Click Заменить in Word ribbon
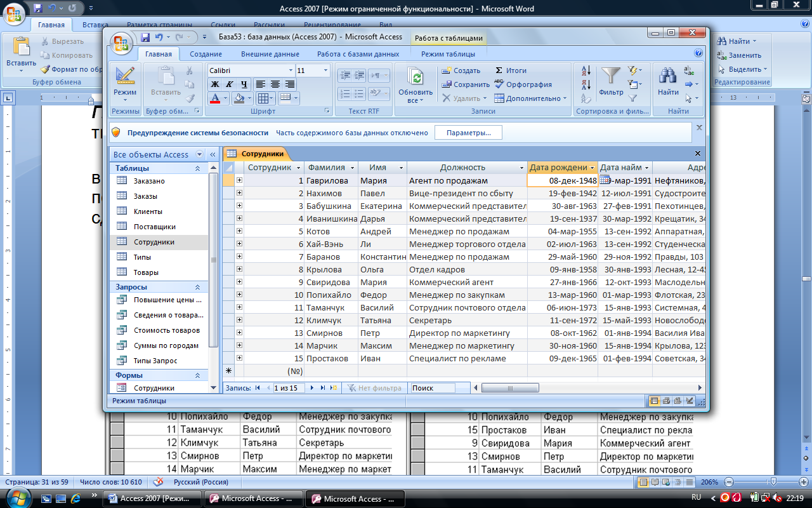This screenshot has width=812, height=508. click(x=740, y=55)
